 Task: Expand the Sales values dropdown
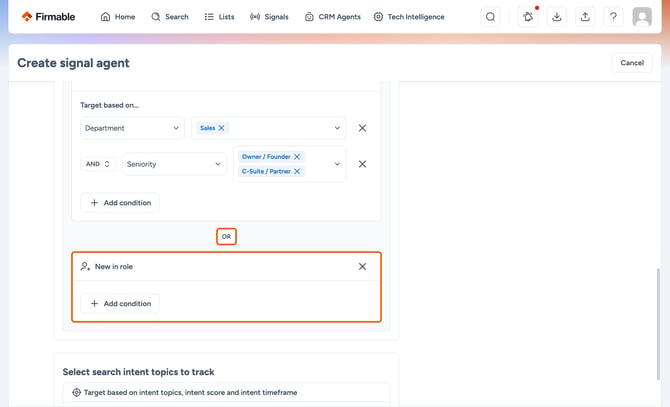point(337,128)
